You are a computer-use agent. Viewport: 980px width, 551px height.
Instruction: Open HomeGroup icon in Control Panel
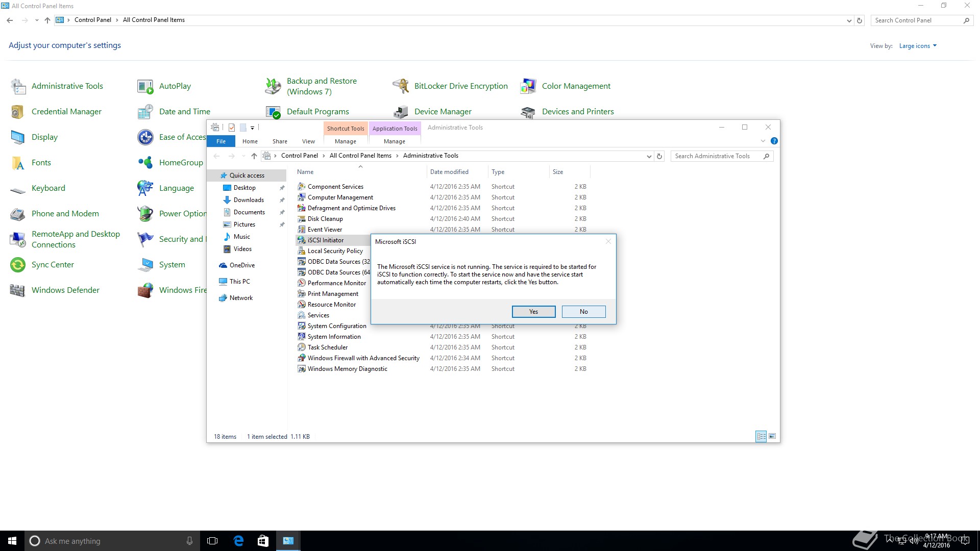pos(145,163)
